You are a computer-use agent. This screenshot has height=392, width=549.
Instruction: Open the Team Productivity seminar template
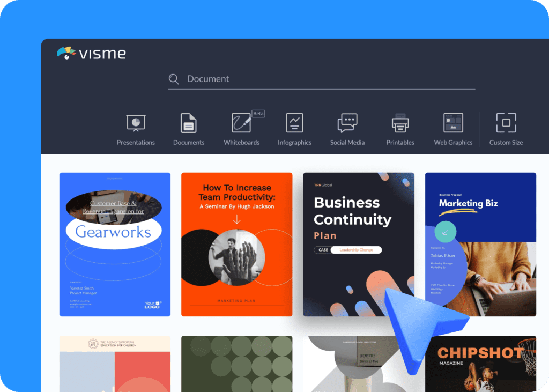(236, 244)
